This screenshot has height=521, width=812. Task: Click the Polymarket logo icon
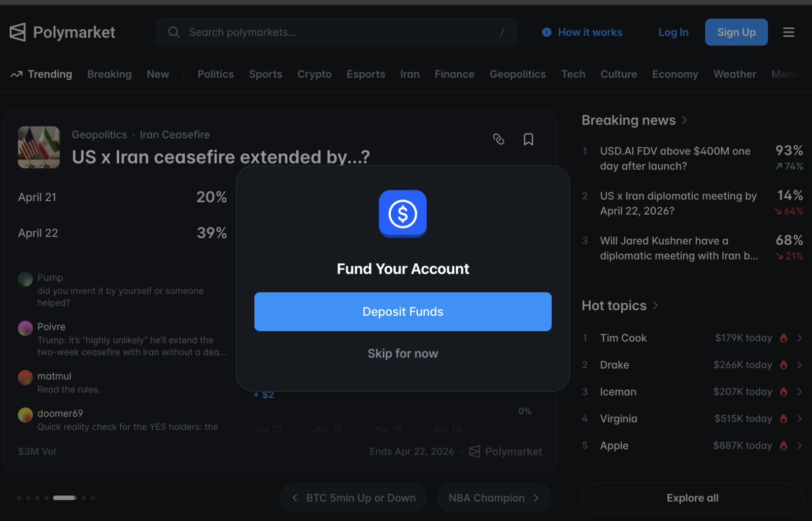click(x=18, y=32)
